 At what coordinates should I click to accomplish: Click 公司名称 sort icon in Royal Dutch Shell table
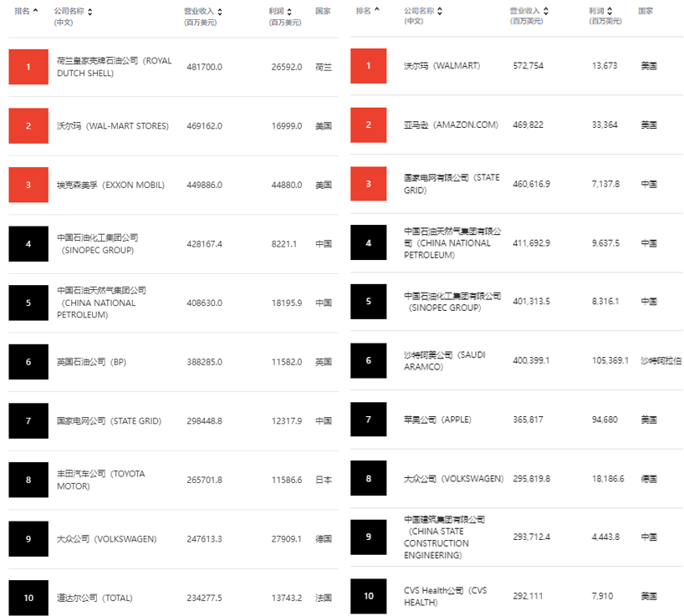click(x=90, y=12)
